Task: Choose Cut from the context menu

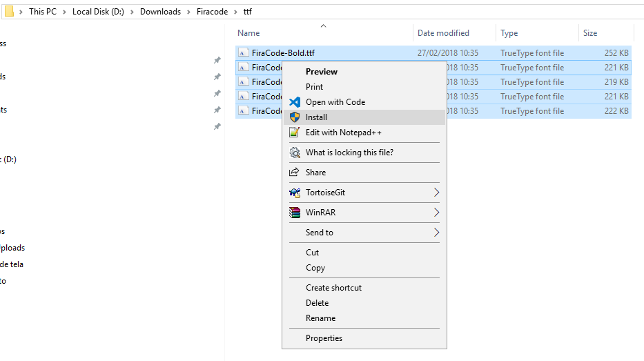Action: 364,252
